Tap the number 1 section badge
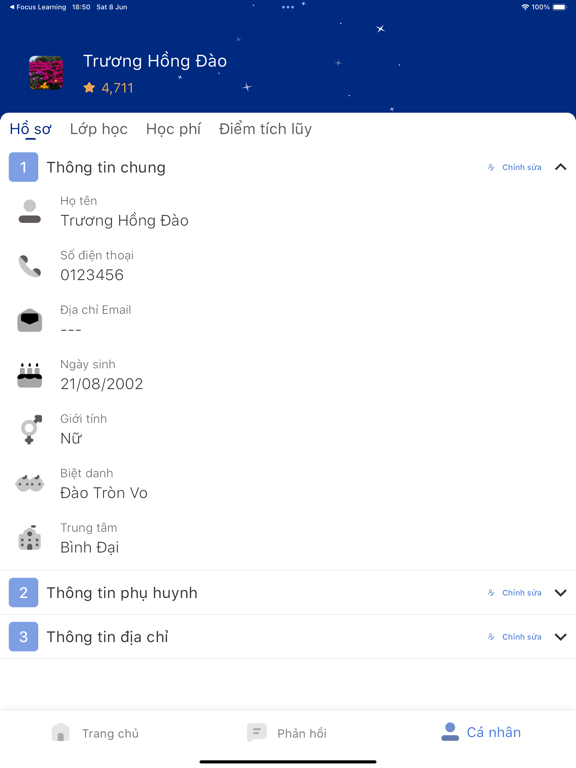Screen dimensions: 576x768 pos(24,167)
